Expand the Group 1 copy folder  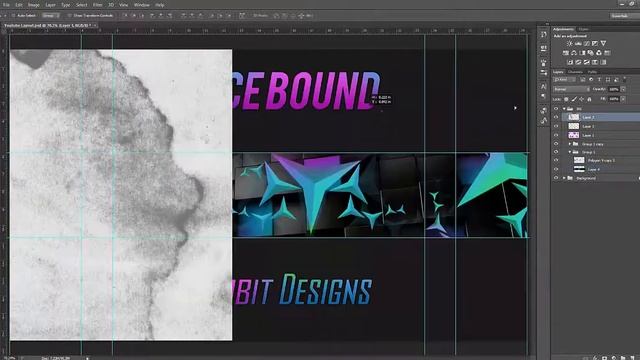(570, 144)
